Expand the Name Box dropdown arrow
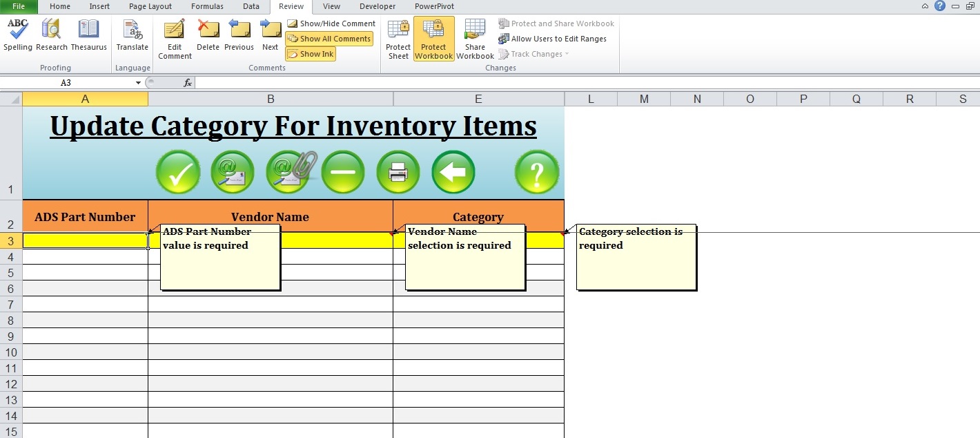 [139, 83]
